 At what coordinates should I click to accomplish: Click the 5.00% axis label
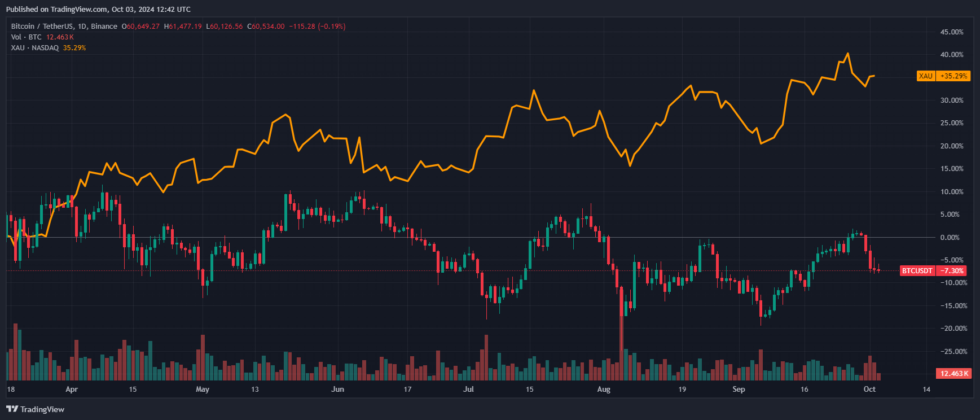click(x=950, y=215)
